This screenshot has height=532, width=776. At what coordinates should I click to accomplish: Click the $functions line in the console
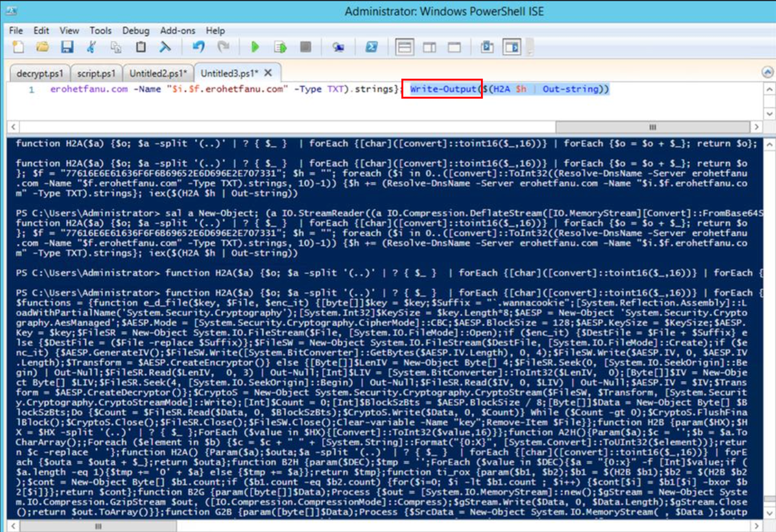click(x=381, y=303)
